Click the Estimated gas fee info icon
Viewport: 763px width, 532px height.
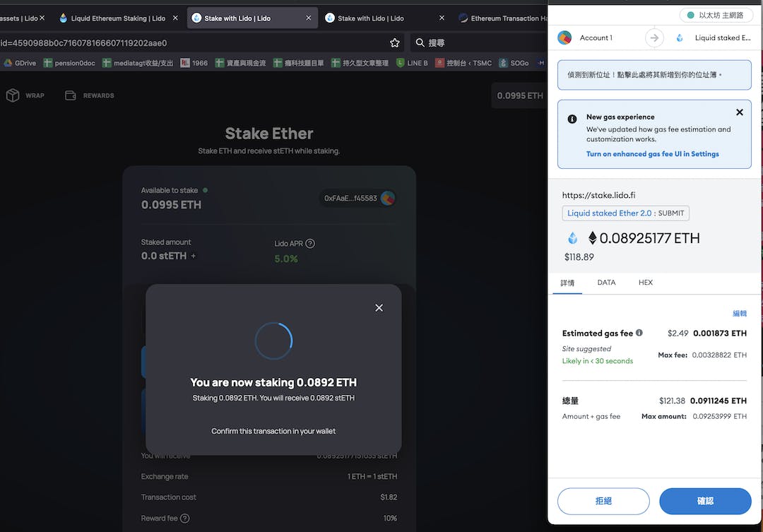pos(639,333)
